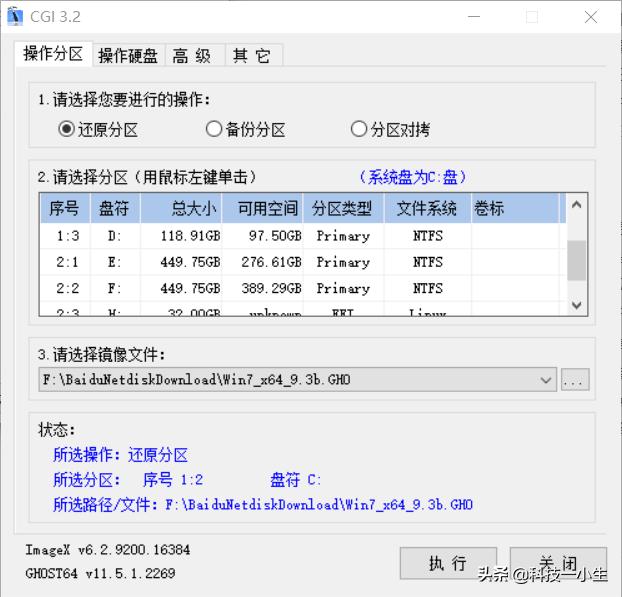Click drive letter E: cell
The width and height of the screenshot is (622, 597).
114,262
